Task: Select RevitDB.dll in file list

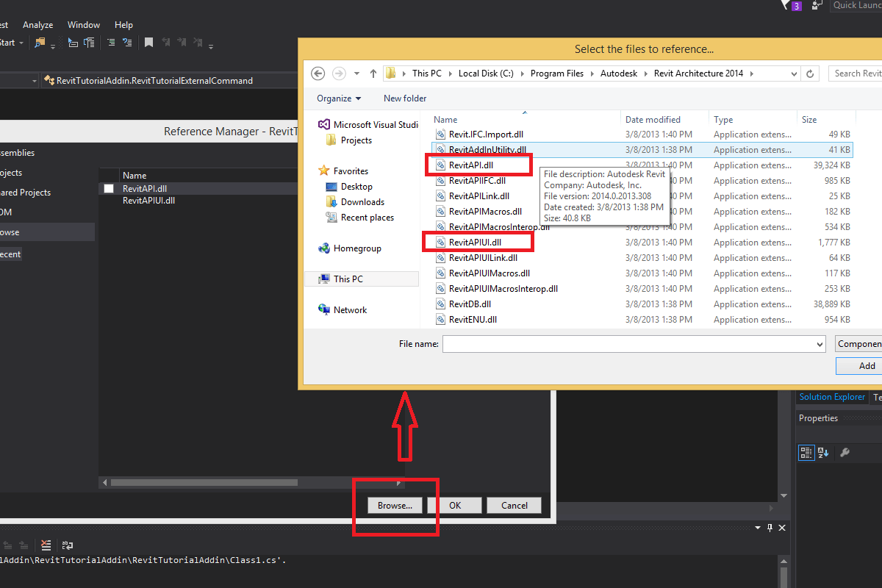Action: 470,304
